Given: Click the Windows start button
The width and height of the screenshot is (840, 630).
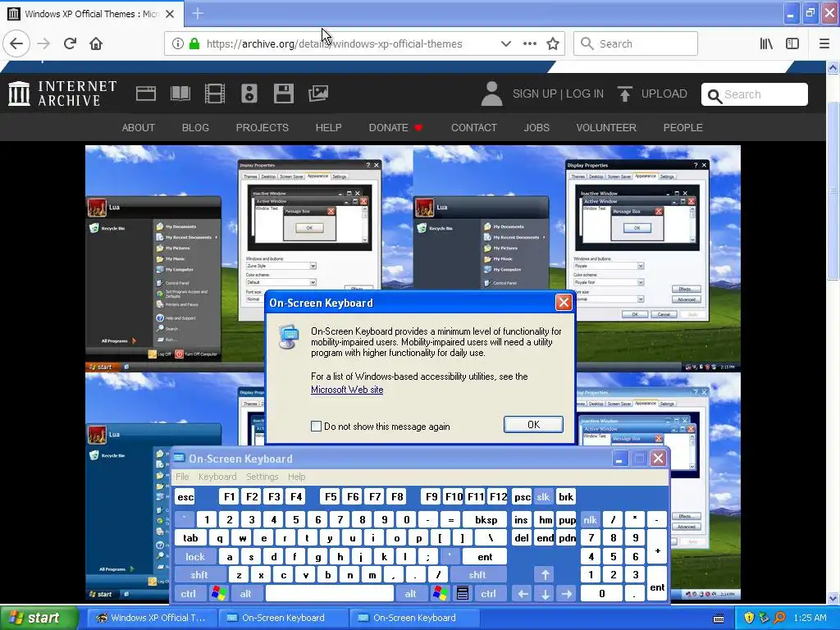Looking at the screenshot, I should pos(39,618).
